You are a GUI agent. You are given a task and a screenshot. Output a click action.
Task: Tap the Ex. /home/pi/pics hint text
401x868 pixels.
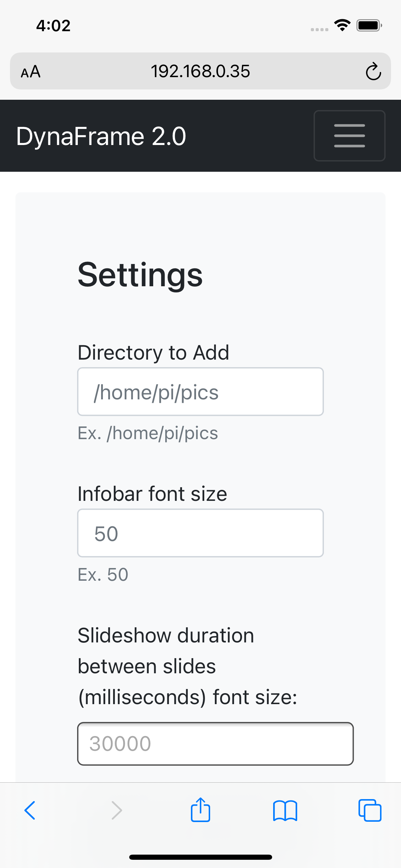147,433
